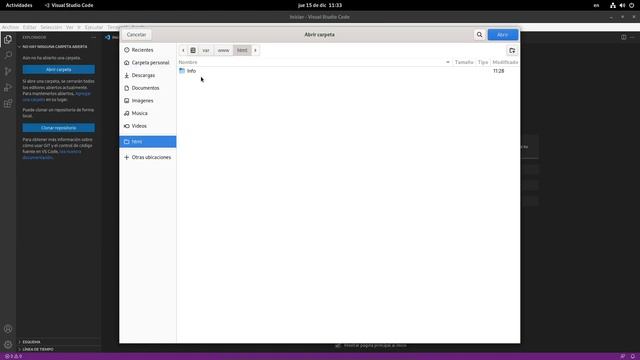Create a new folder with the dialog icon
The image size is (640, 360).
click(x=512, y=50)
